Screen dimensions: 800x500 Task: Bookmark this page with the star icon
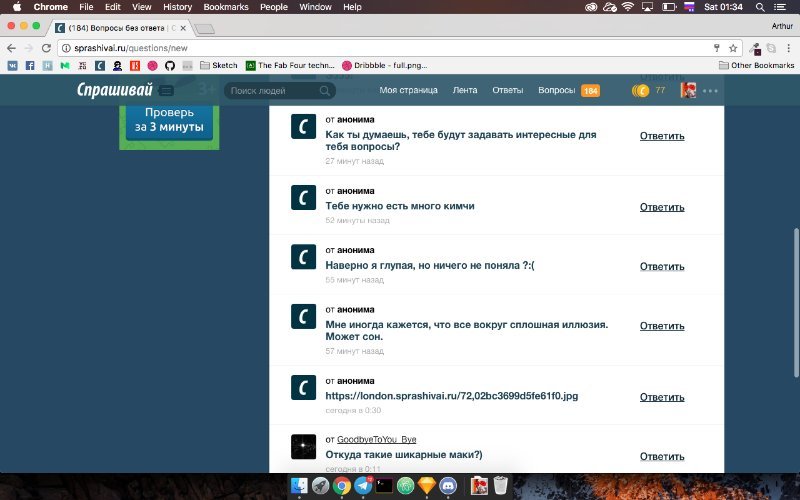(x=733, y=48)
